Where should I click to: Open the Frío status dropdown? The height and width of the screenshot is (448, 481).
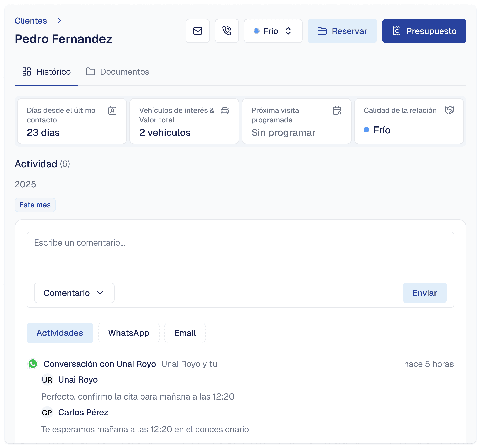273,31
